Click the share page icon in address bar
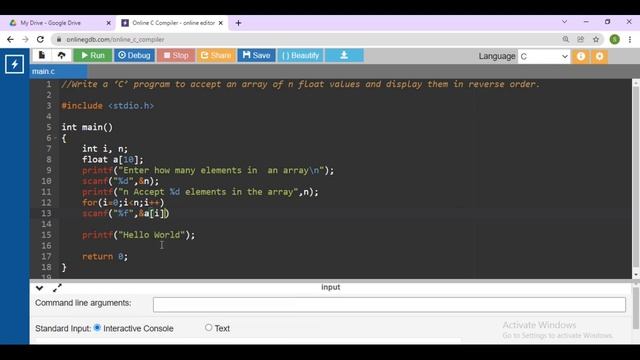 tap(580, 40)
